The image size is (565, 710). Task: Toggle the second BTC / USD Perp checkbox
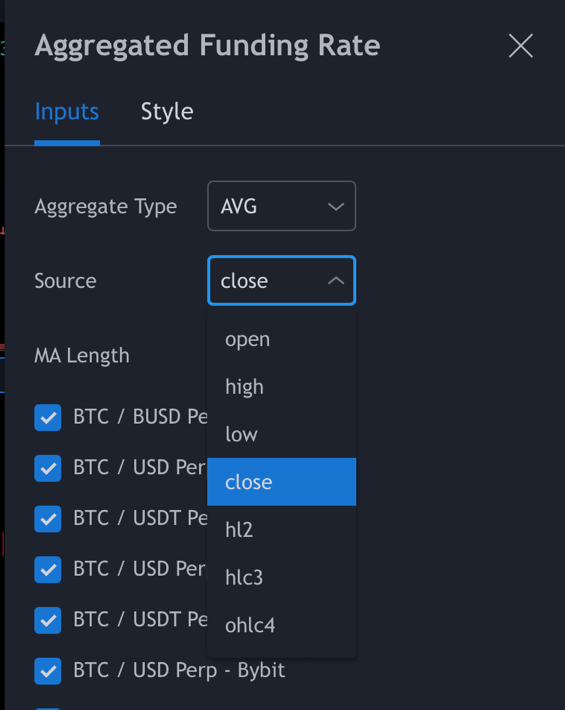click(48, 570)
